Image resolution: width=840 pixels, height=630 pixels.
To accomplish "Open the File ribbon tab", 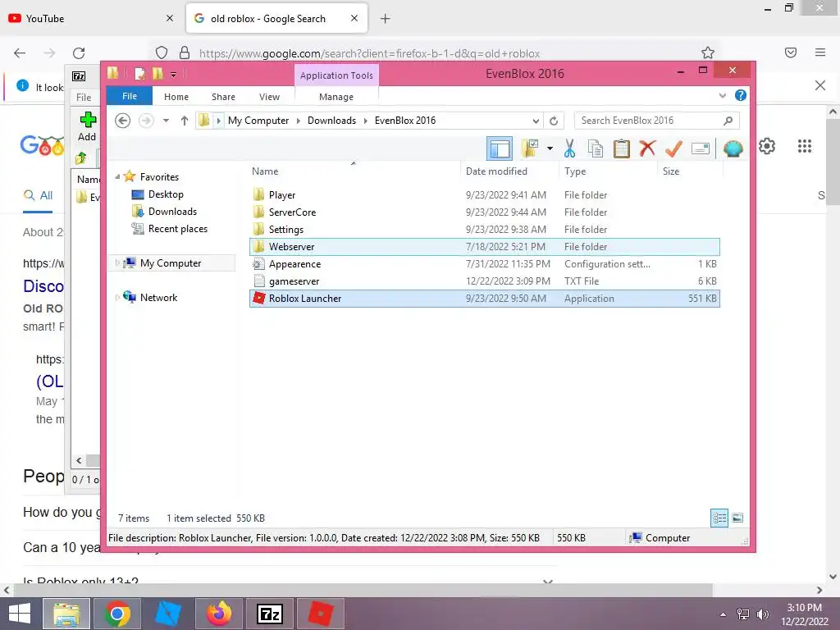I will pyautogui.click(x=130, y=96).
